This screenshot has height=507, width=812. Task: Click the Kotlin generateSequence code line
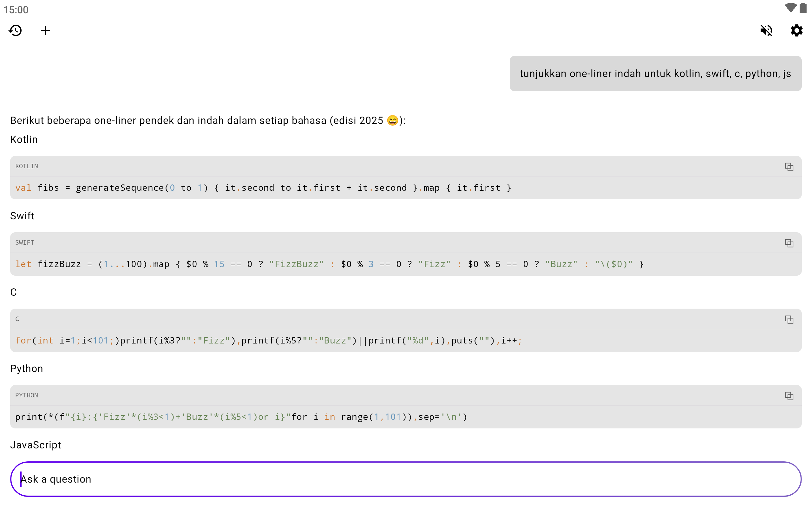(x=263, y=188)
